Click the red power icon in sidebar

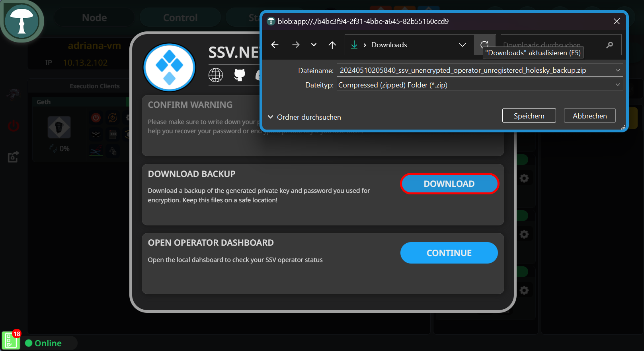point(14,126)
